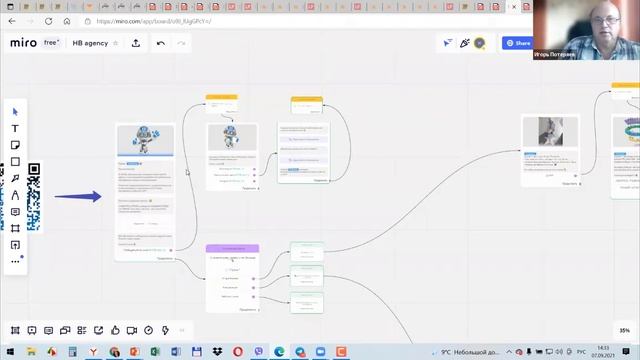The height and width of the screenshot is (360, 640).
Task: Go back in the browser
Action: [12, 21]
